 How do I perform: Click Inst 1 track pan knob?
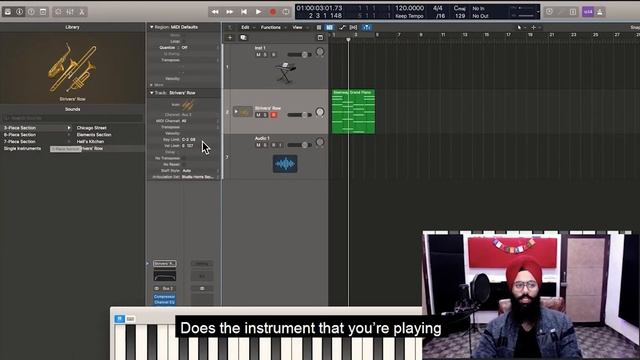click(320, 52)
